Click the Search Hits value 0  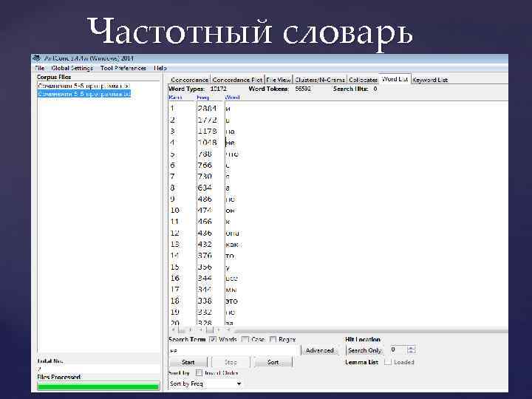click(375, 89)
